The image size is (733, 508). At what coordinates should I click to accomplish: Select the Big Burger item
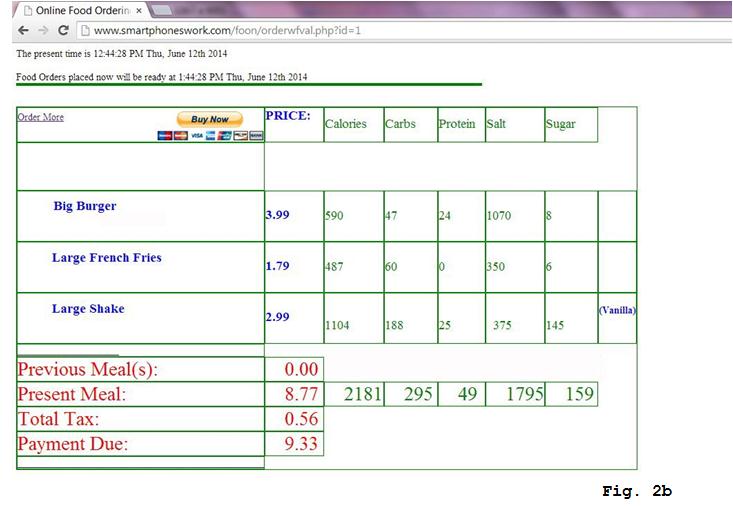(85, 206)
